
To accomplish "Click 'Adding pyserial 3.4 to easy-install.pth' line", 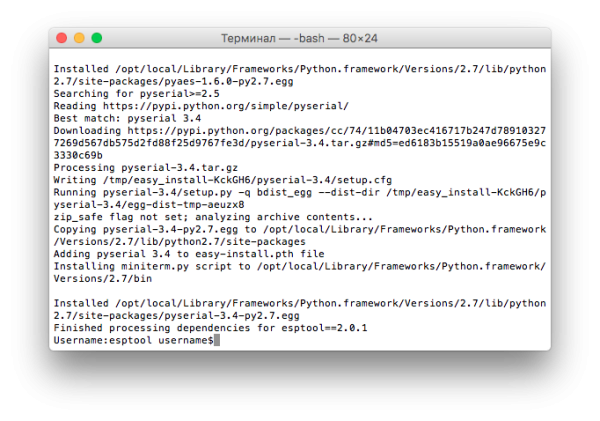I will [189, 254].
